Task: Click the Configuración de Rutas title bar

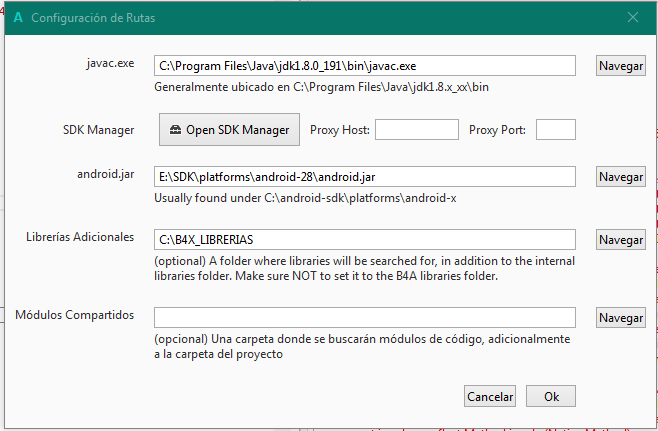Action: 300,18
